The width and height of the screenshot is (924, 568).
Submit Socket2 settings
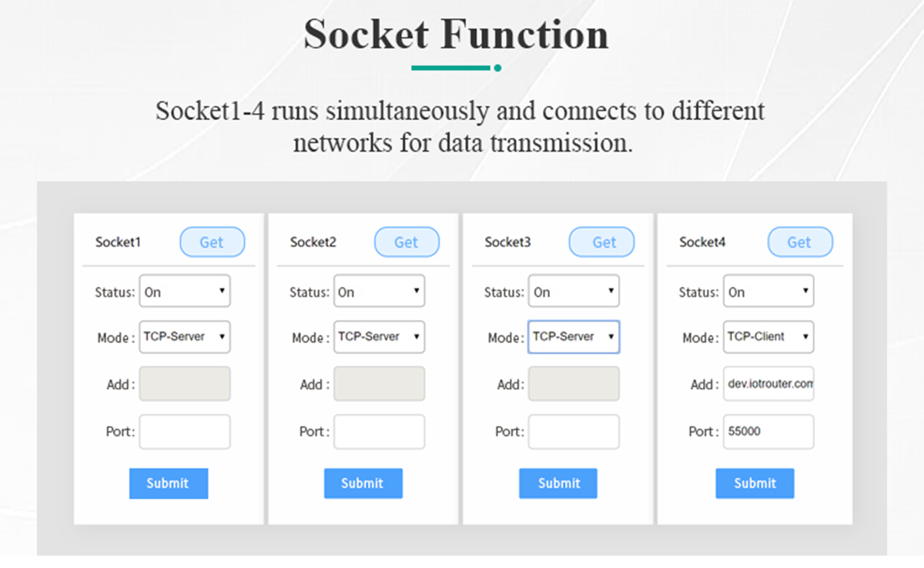363,483
